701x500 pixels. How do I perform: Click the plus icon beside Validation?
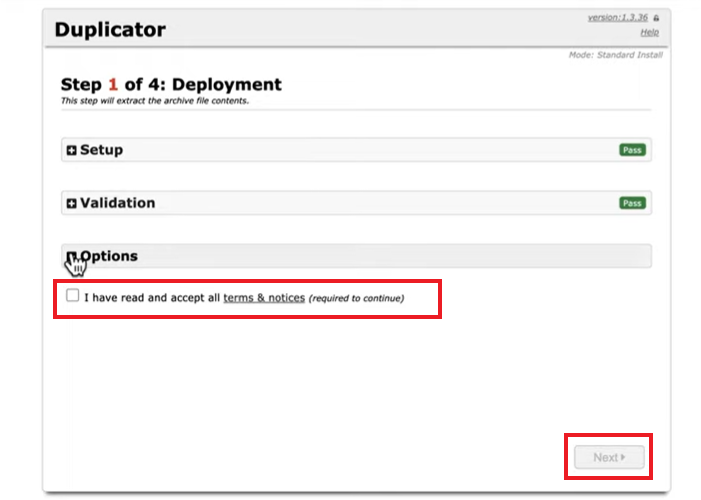[x=72, y=203]
